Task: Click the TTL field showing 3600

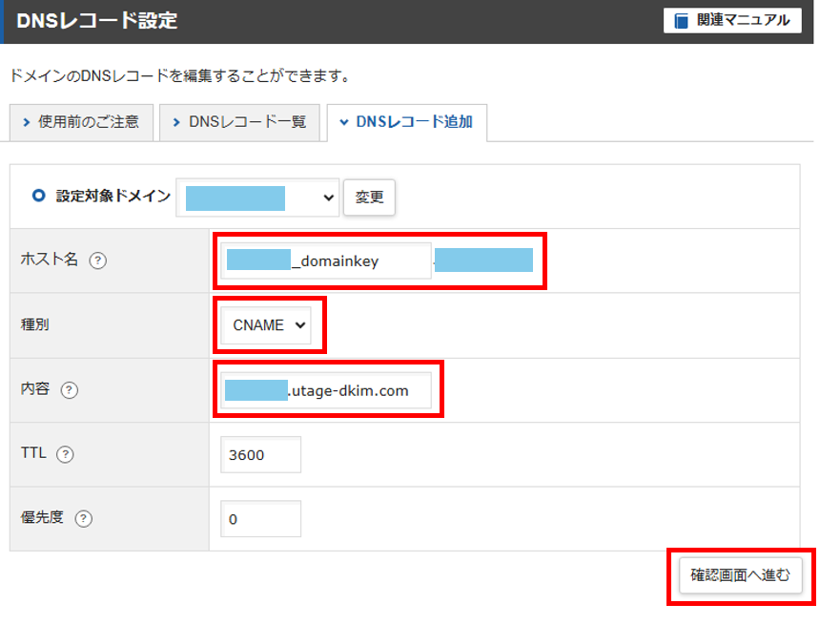Action: tap(259, 455)
